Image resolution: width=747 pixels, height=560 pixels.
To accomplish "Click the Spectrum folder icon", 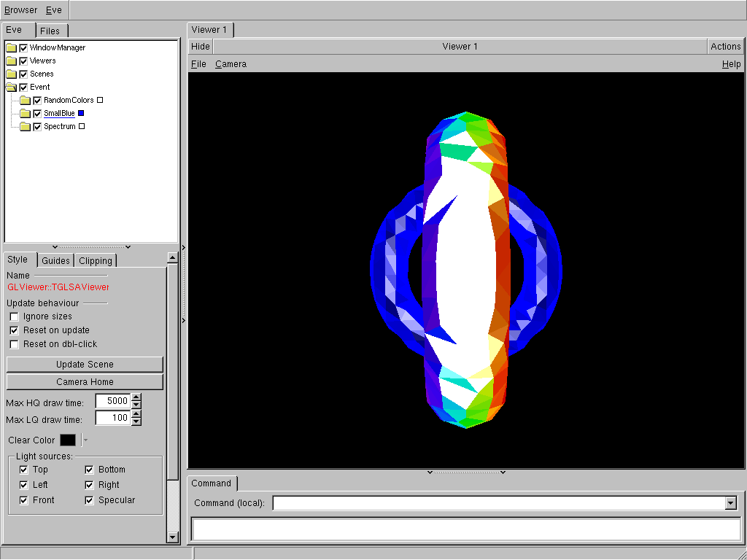I will click(25, 127).
